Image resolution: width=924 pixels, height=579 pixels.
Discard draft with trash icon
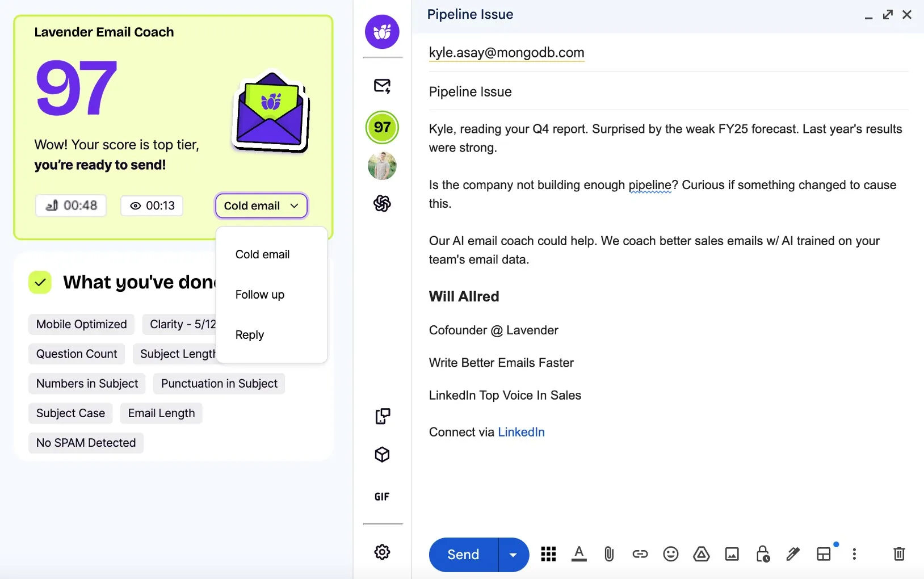pyautogui.click(x=899, y=554)
